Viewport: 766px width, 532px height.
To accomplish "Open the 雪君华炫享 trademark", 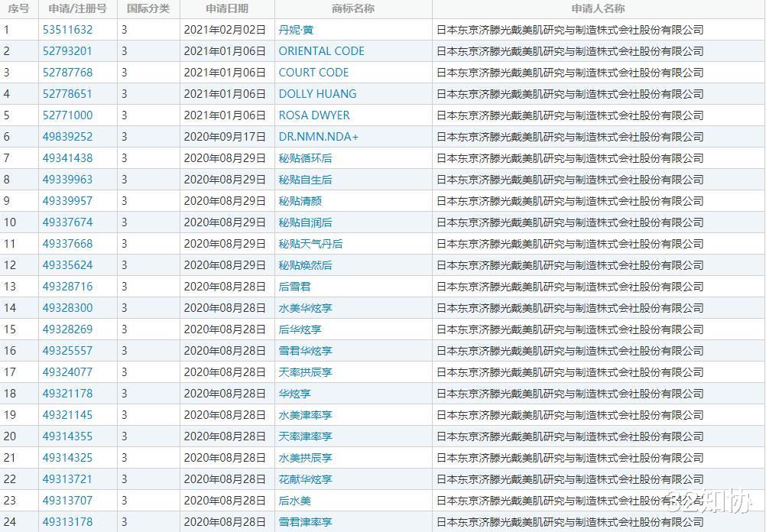I will [x=305, y=351].
